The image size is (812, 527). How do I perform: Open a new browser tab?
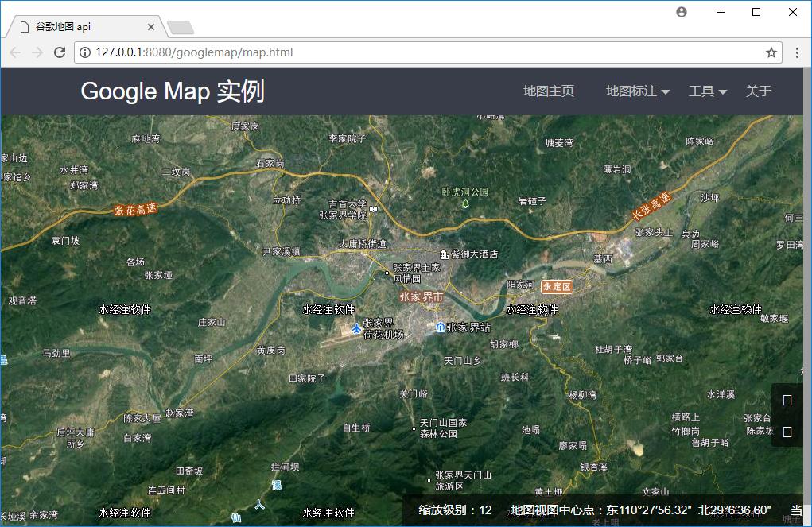[x=181, y=28]
